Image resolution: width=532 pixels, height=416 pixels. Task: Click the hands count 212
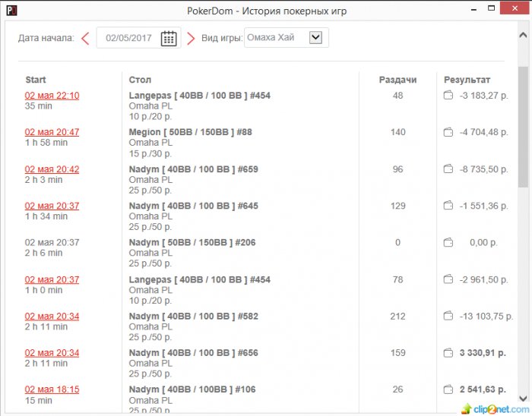coord(398,316)
